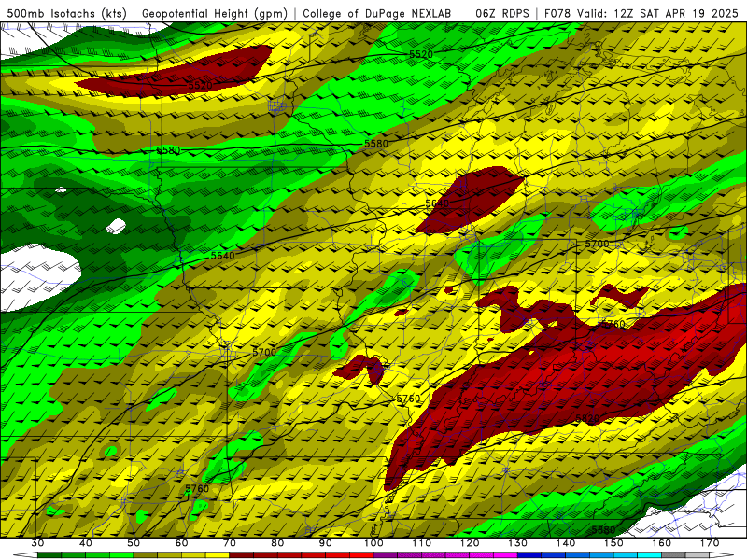Click the 30 knot color scale label
Image resolution: width=747 pixels, height=560 pixels.
click(37, 543)
